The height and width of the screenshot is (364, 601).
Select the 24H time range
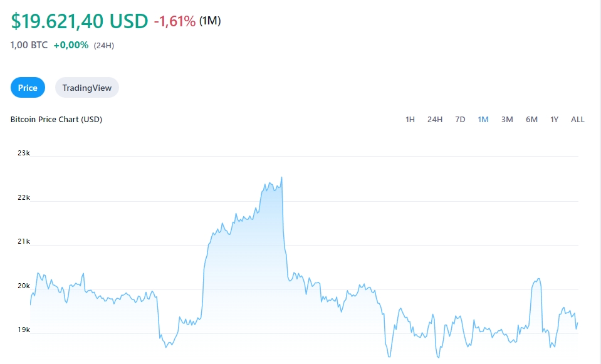tap(435, 120)
